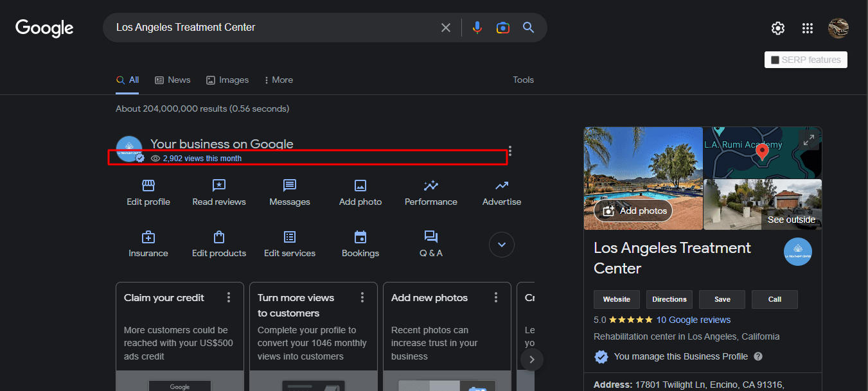Switch to News tab
This screenshot has width=868, height=391.
point(172,80)
